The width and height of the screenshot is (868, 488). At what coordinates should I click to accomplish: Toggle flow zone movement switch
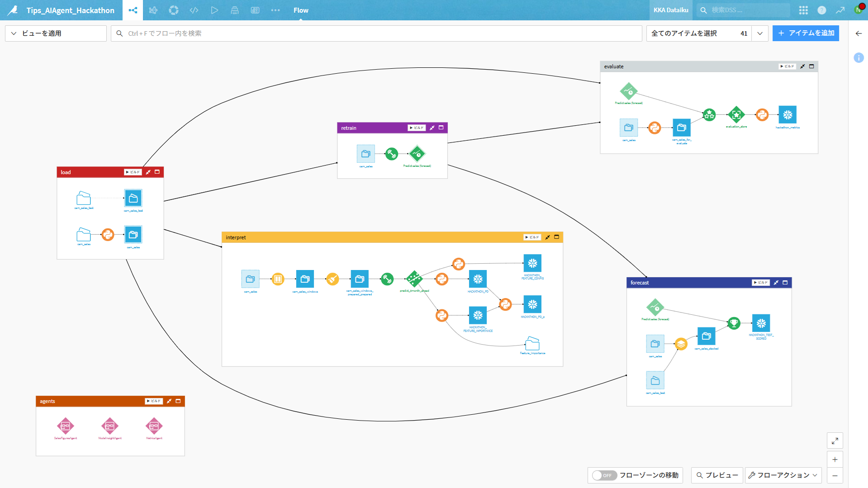tap(604, 475)
